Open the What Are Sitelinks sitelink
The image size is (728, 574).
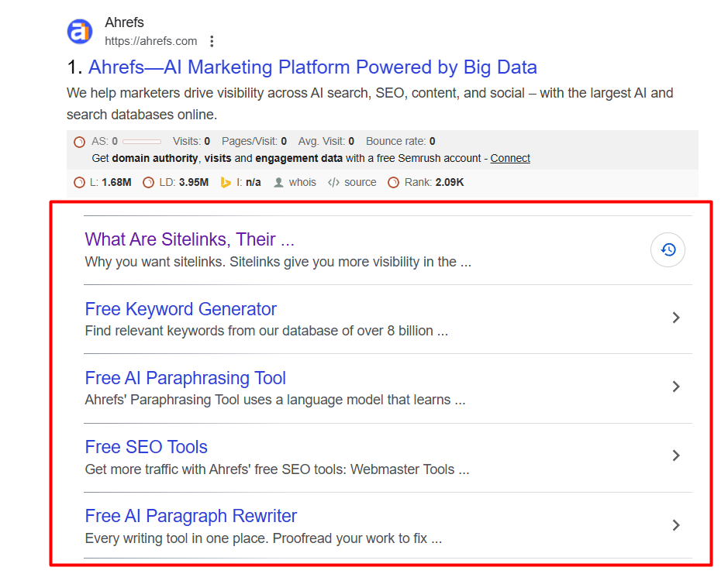coord(190,239)
